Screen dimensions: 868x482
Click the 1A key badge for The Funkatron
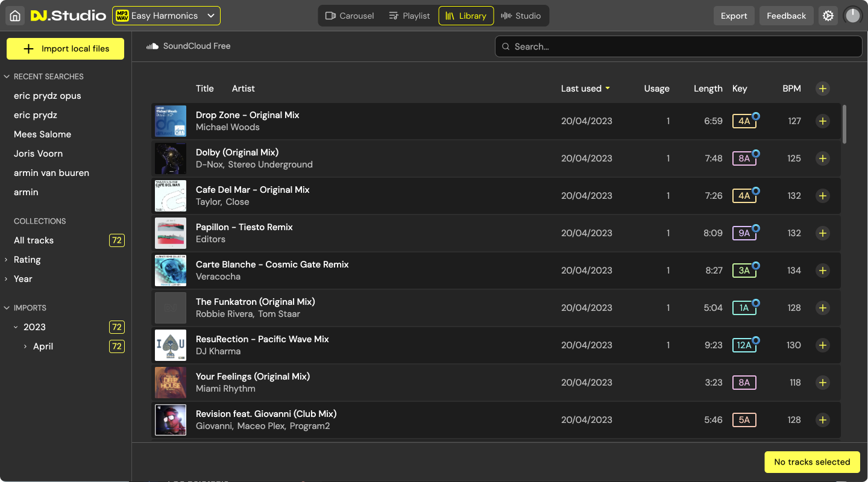(744, 308)
